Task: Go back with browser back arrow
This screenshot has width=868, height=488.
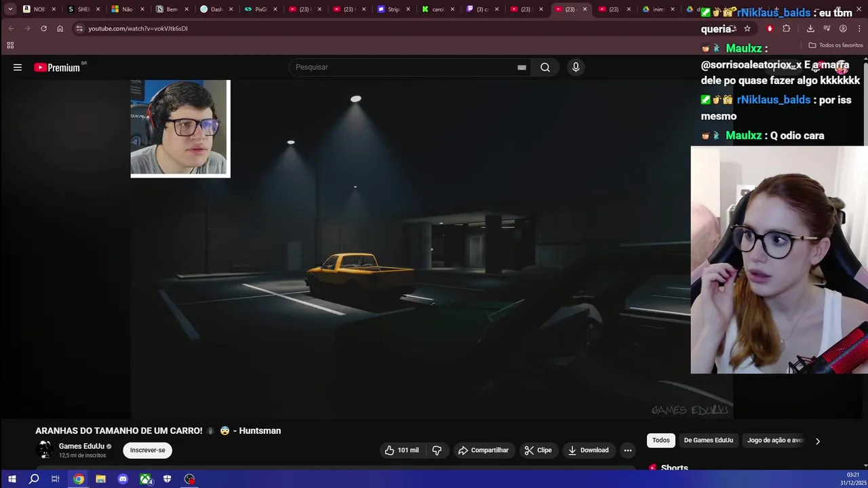Action: [11, 28]
